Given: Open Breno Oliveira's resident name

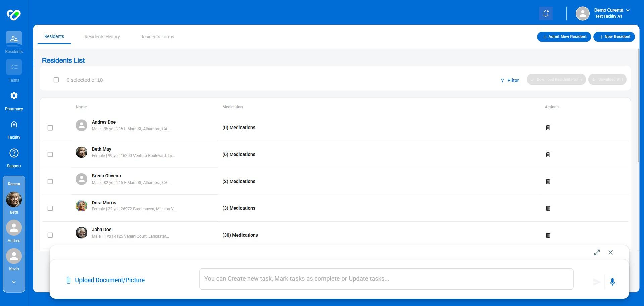Looking at the screenshot, I should click(106, 176).
